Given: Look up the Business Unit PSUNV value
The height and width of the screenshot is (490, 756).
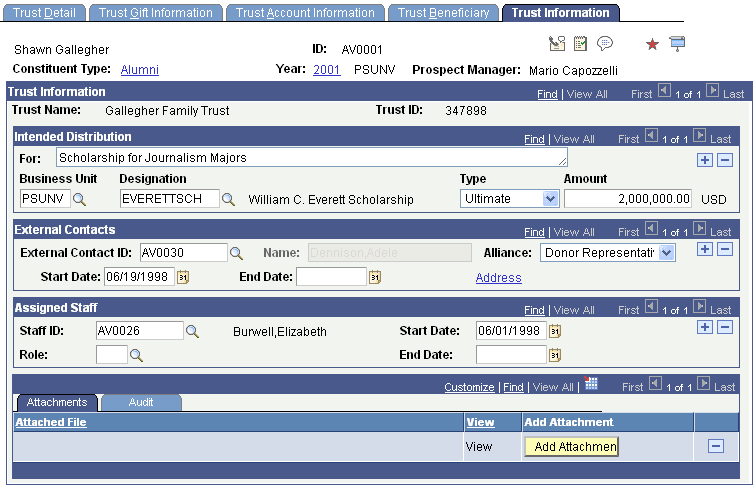Looking at the screenshot, I should (80, 199).
